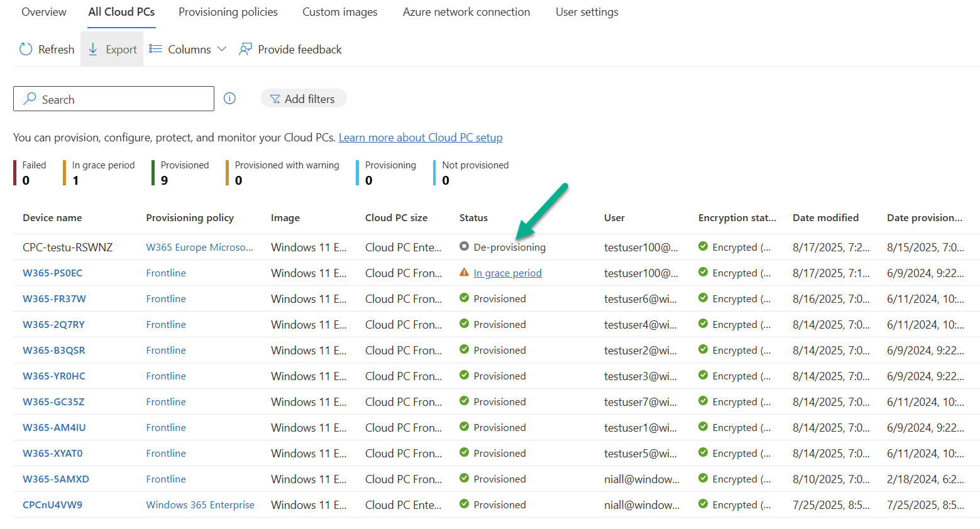The width and height of the screenshot is (980, 529).
Task: Switch to the Provisioning policies tab
Action: click(x=228, y=12)
